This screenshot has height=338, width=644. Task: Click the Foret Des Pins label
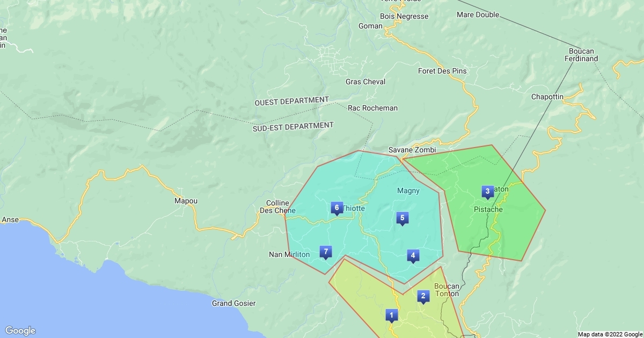pyautogui.click(x=442, y=71)
